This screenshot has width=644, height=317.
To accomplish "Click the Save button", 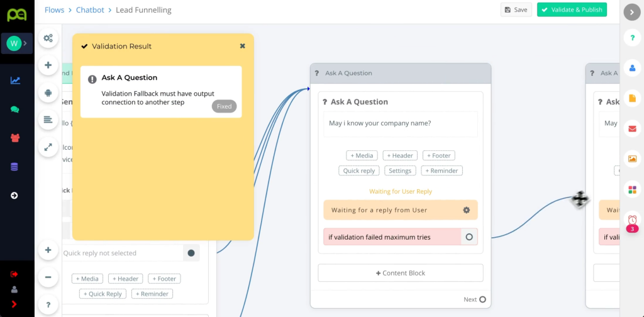I will (516, 10).
